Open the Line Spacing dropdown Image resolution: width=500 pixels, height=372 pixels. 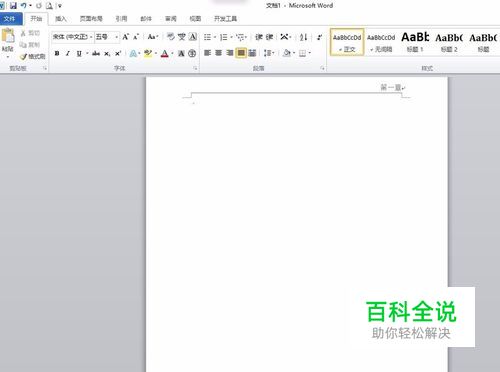click(269, 53)
